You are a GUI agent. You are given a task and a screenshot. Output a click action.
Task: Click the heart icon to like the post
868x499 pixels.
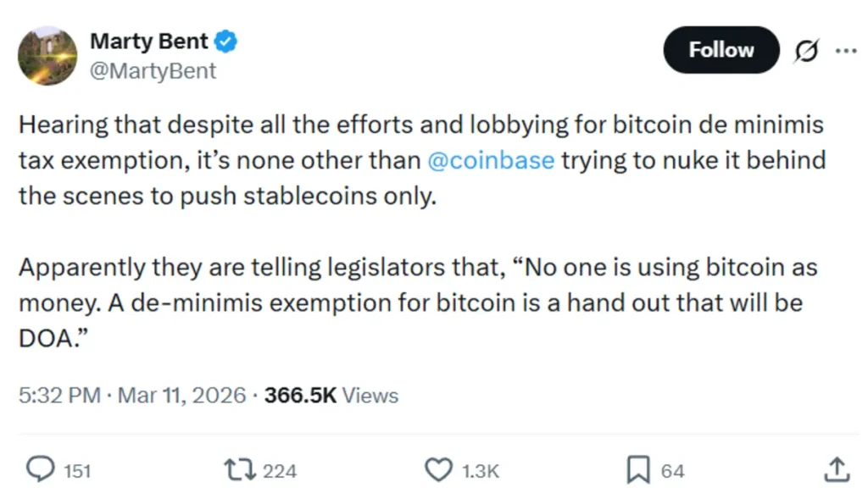[x=440, y=469]
